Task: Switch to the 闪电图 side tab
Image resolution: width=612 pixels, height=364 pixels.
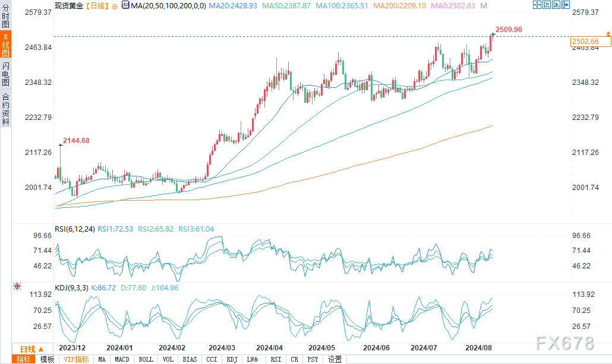Action: pyautogui.click(x=5, y=74)
